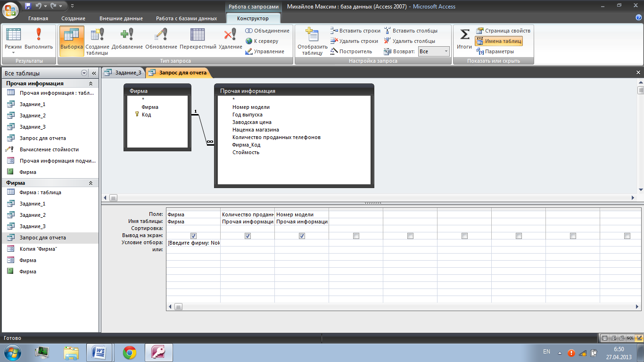644x362 pixels.
Task: Check display checkbox in eighth grid column
Action: (x=573, y=236)
